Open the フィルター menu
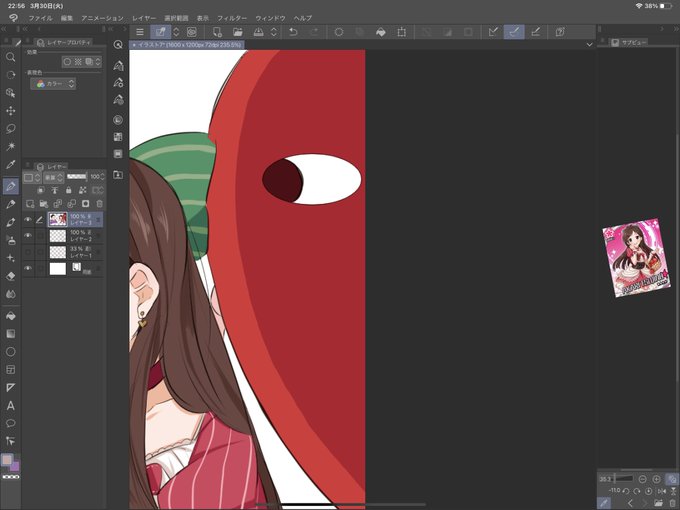The width and height of the screenshot is (680, 510). click(x=232, y=18)
